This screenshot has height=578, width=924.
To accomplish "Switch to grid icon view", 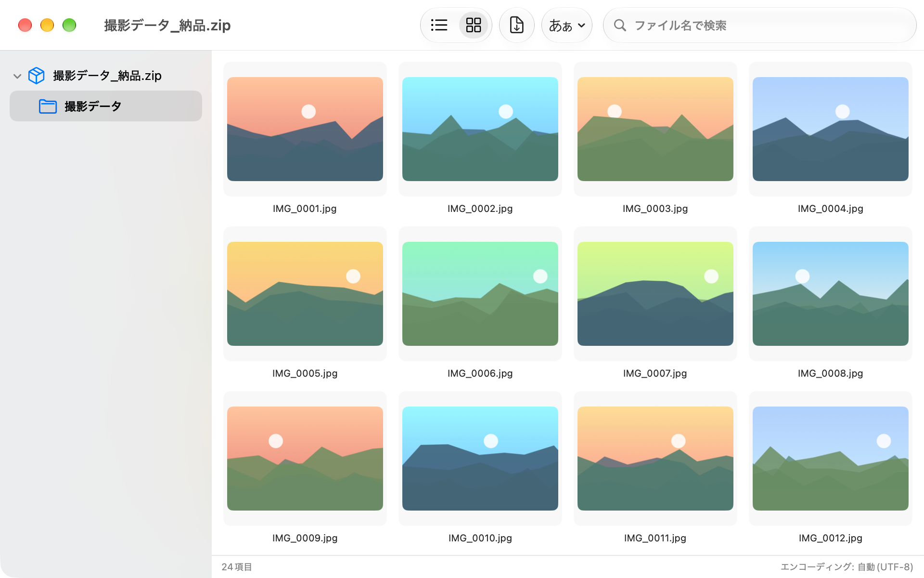I will (474, 25).
